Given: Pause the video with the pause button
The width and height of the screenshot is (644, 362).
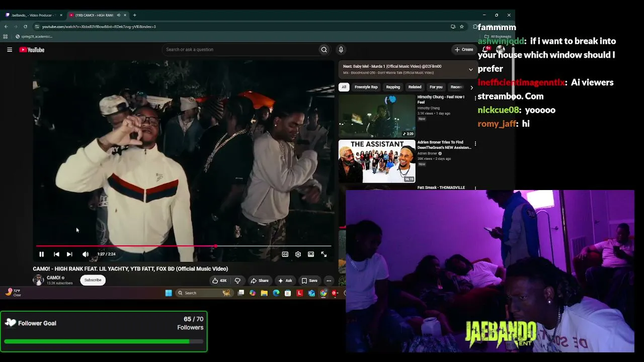Looking at the screenshot, I should [41, 254].
